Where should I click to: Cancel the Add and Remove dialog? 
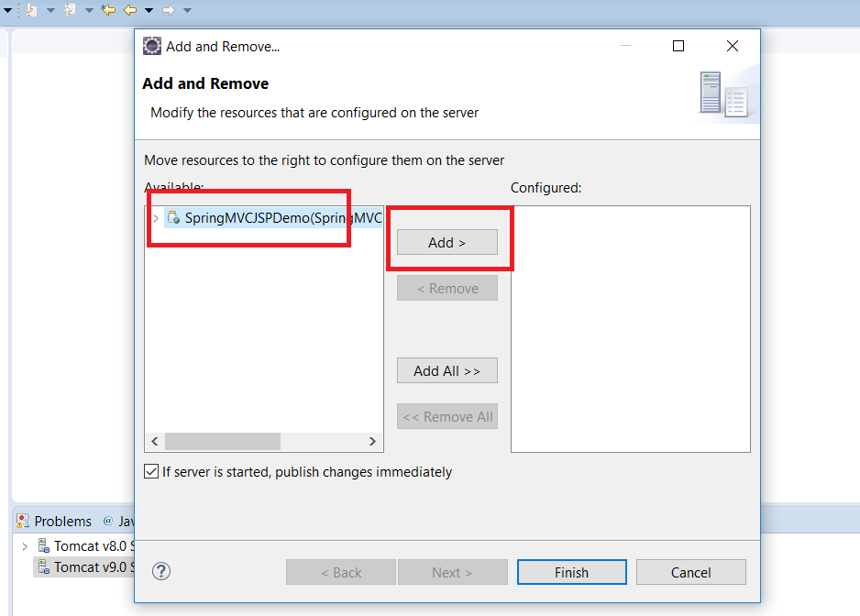coord(690,573)
